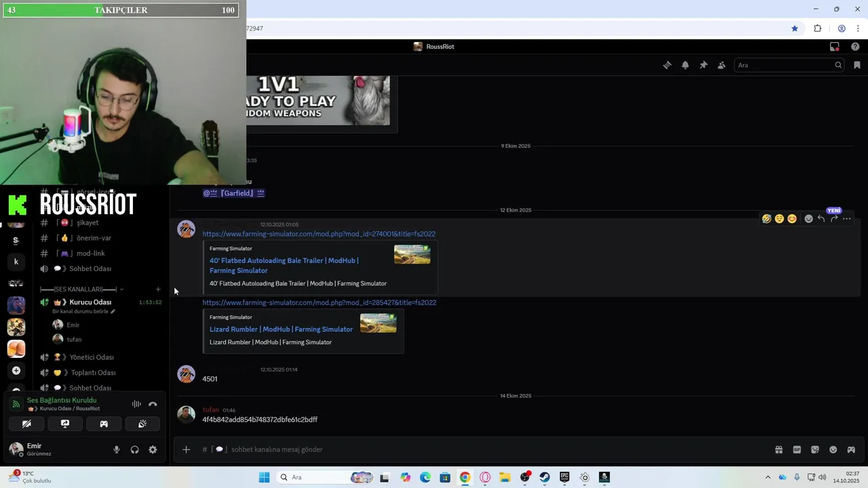Start an activity via the gamepad icon

coord(104,424)
